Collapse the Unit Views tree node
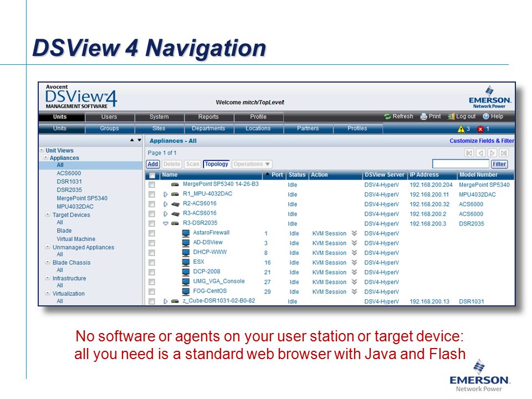Viewport: 532px width, 399px height. pyautogui.click(x=42, y=150)
